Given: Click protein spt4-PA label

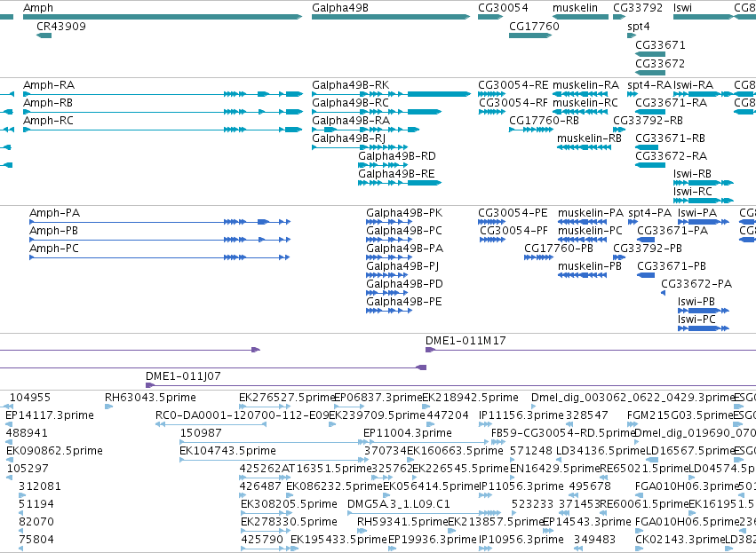Looking at the screenshot, I should coord(649,213).
